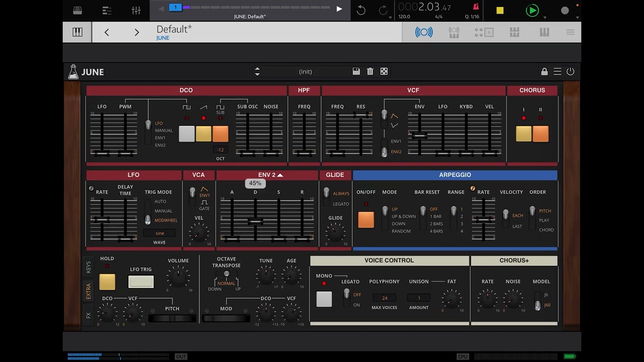Toggle the DCO SUB orange button
The image size is (644, 362).
[x=220, y=134]
